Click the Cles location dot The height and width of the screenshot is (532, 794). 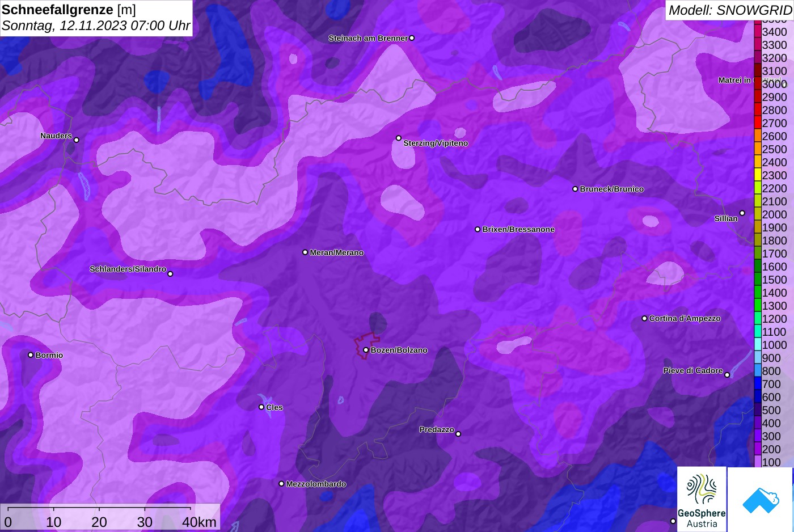tap(261, 407)
